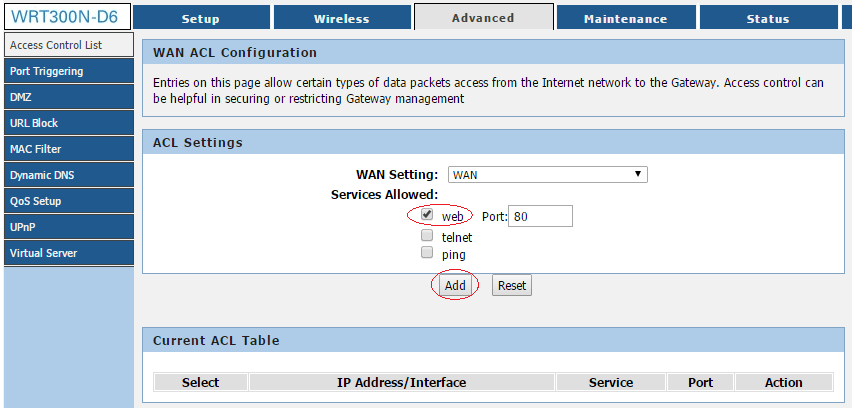The width and height of the screenshot is (852, 408).
Task: Expand the WAN Setting dropdown
Action: (x=547, y=175)
